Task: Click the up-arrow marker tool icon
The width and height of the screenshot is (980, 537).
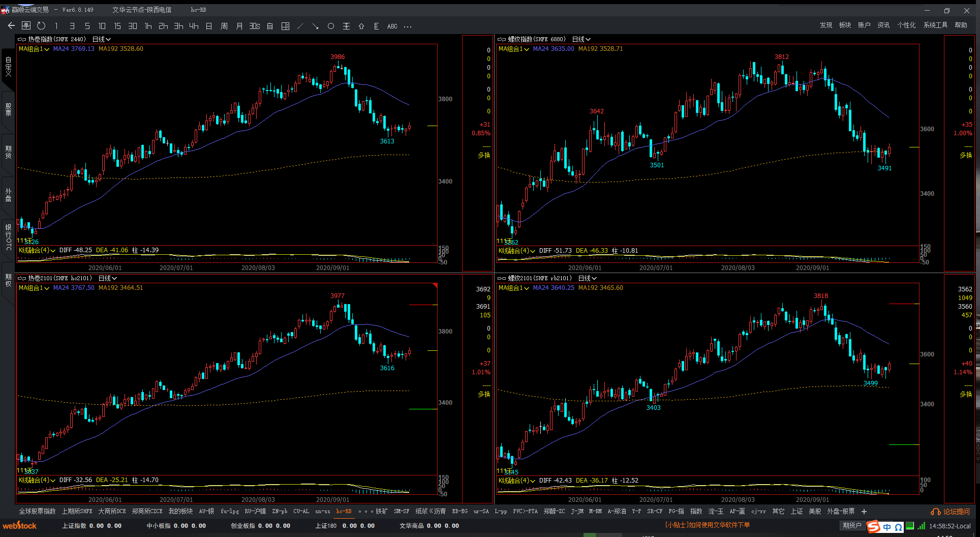Action: tap(361, 26)
